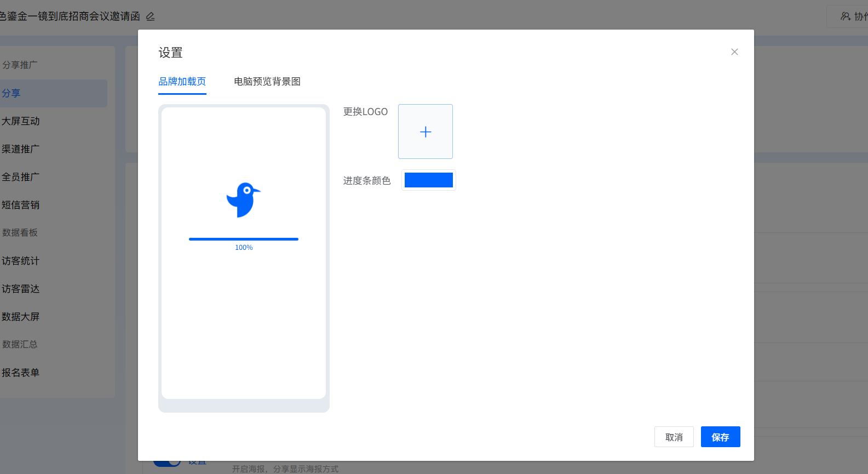
Task: Open 渠道推广 sidebar item
Action: tap(21, 149)
